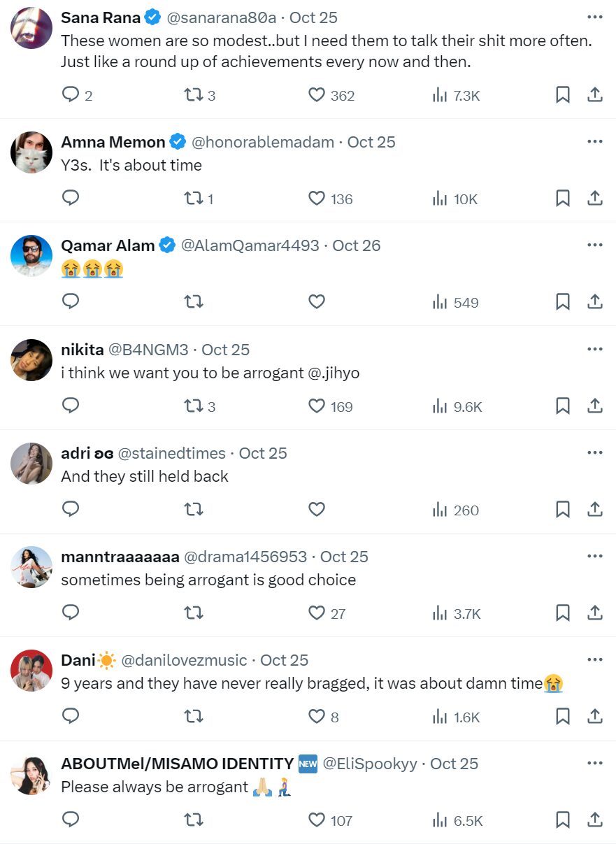Image resolution: width=616 pixels, height=844 pixels.
Task: Click manntraaaaaaa's avatar image
Action: click(x=31, y=567)
